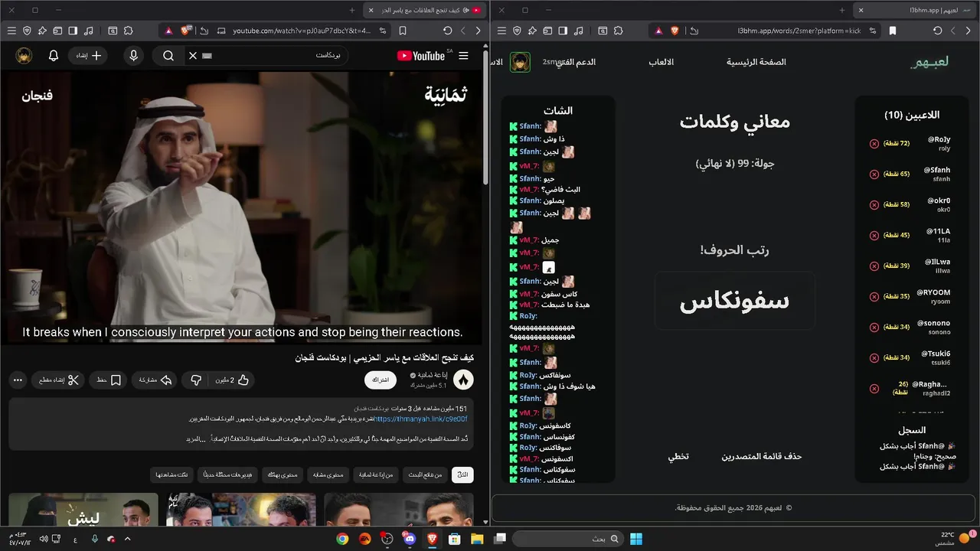
Task: Toggle sidebar panel icon in YouTube window
Action: pyautogui.click(x=73, y=31)
